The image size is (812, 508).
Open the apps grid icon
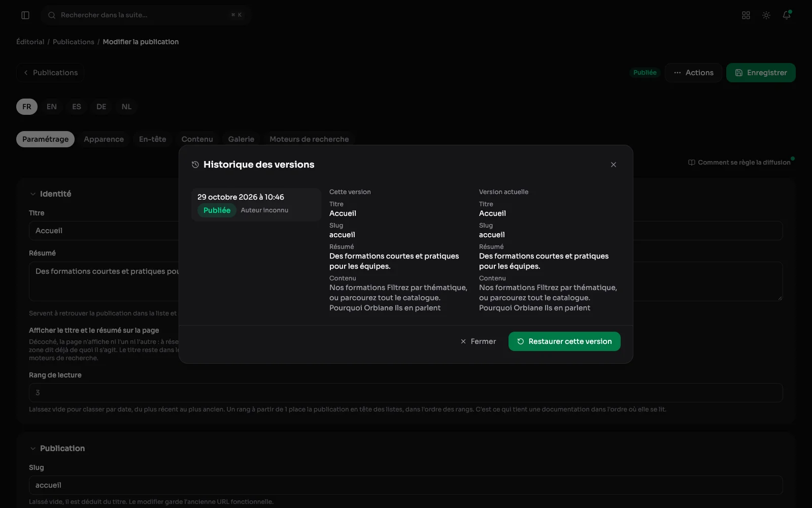point(746,15)
